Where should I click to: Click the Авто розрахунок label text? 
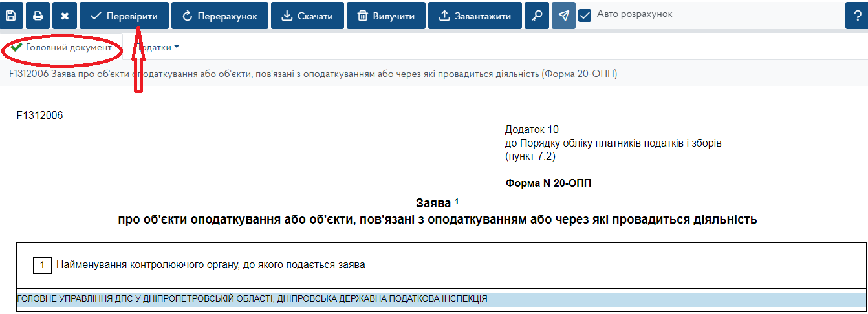coord(635,14)
